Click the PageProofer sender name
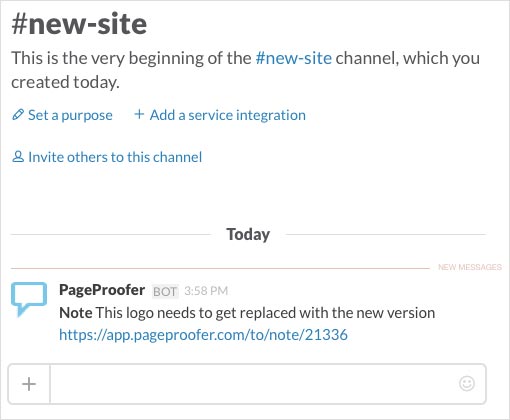The image size is (510, 420). point(102,290)
